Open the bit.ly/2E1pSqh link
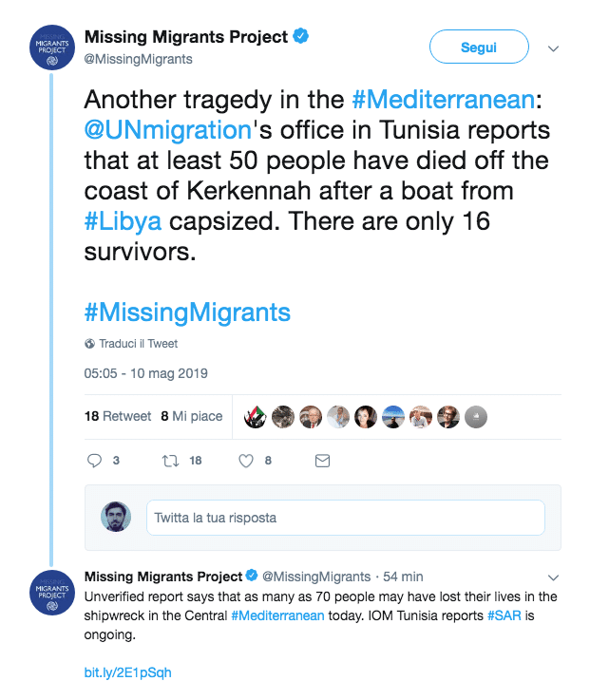Screen dimensions: 590x700 point(127,672)
